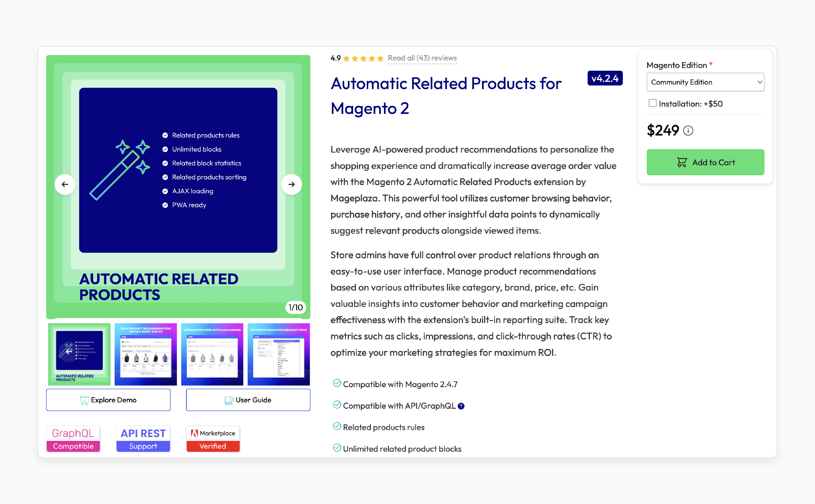Go to next image with right arrow
This screenshot has width=815, height=504.
click(x=291, y=184)
